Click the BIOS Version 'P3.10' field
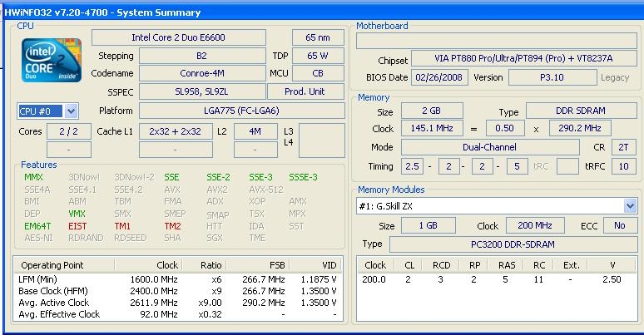 tap(552, 77)
